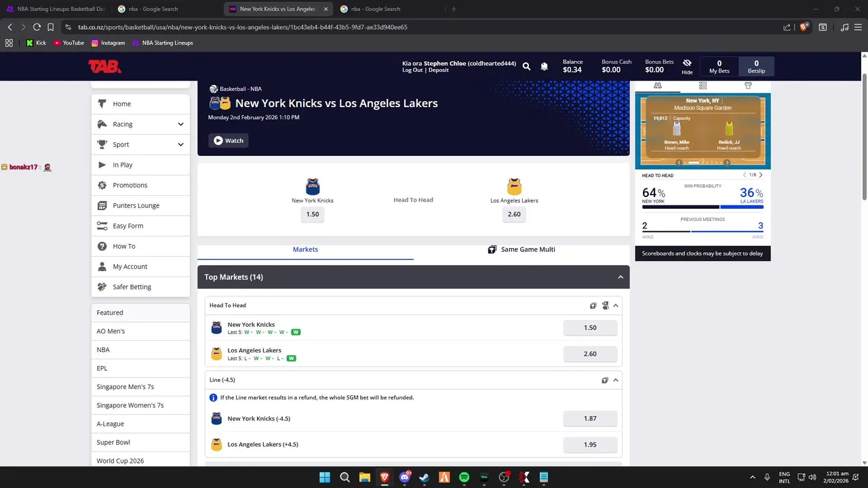This screenshot has width=868, height=488.
Task: Select AO Men's featured link
Action: (x=140, y=331)
